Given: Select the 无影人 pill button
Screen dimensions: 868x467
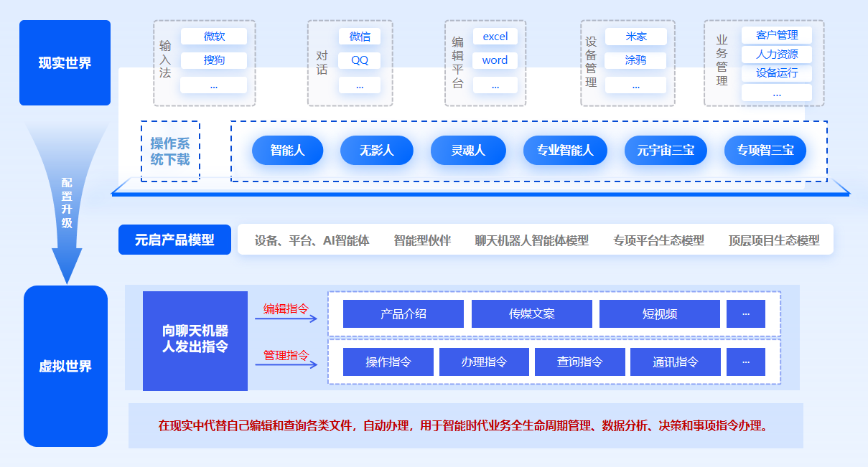Looking at the screenshot, I should (x=376, y=151).
